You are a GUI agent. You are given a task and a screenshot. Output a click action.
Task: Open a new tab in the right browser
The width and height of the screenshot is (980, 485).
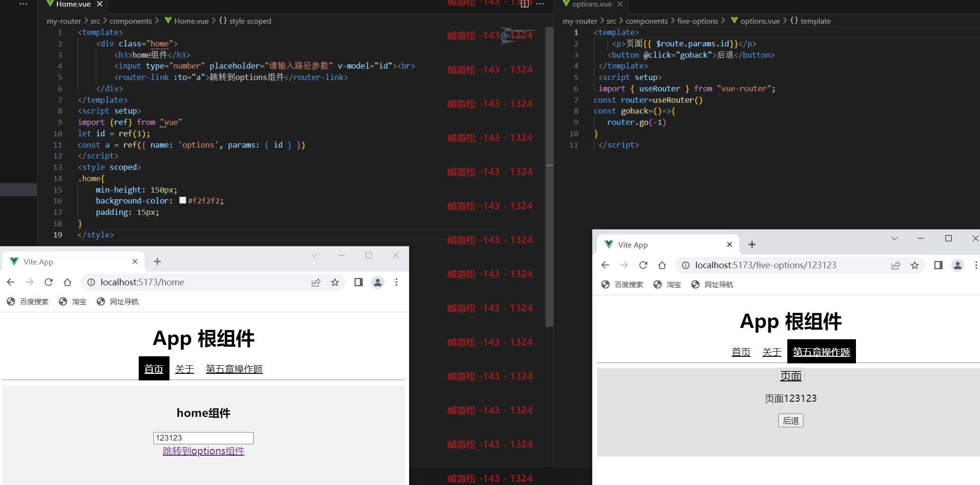[x=752, y=245]
